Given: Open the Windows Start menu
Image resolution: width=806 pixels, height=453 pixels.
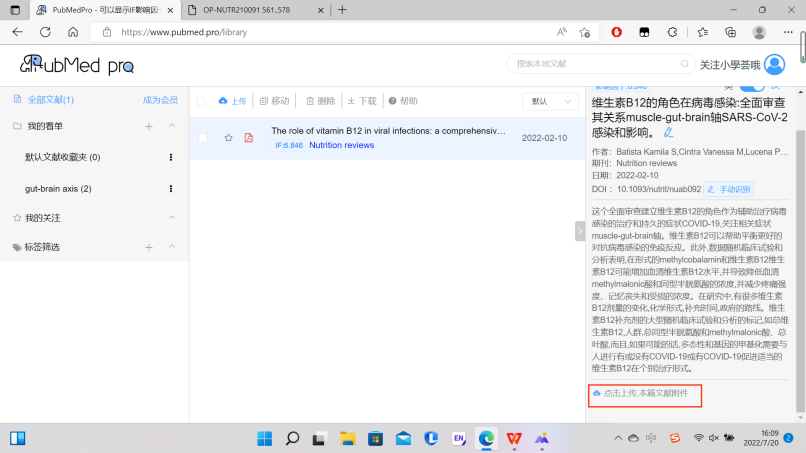Looking at the screenshot, I should (265, 439).
